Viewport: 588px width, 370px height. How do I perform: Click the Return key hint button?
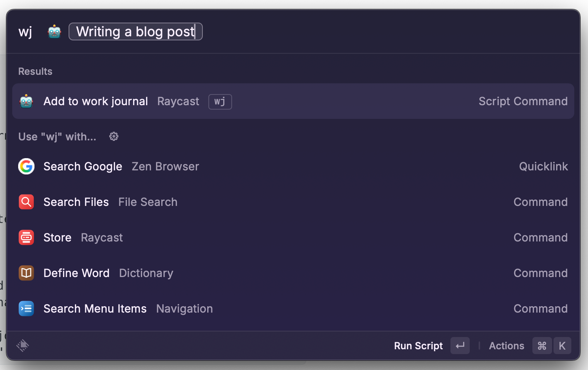coord(460,346)
